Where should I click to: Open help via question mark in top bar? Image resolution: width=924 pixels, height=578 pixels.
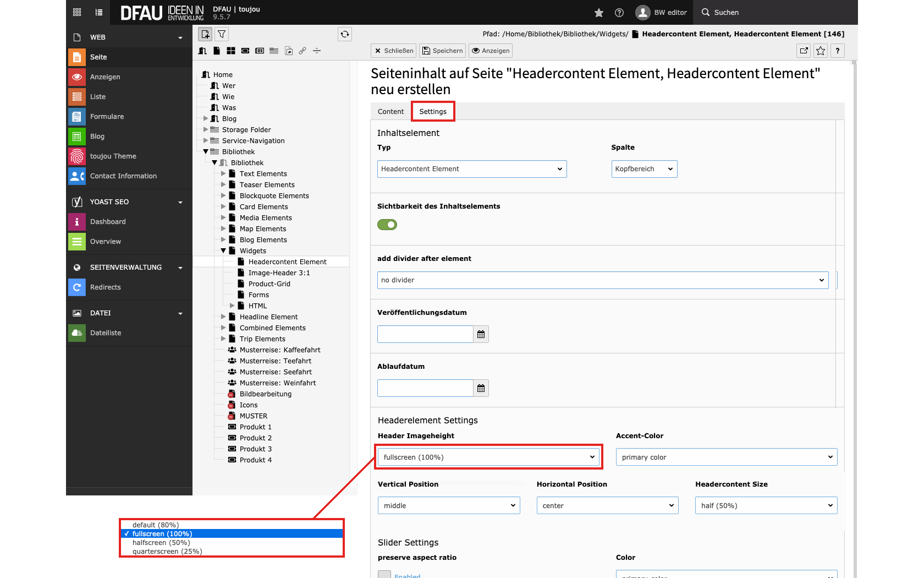pos(619,13)
